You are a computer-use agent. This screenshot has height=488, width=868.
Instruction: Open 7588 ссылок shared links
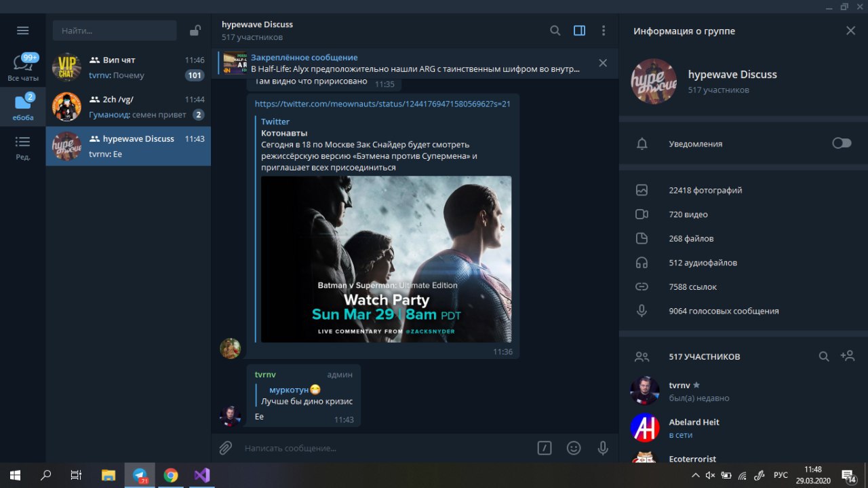click(743, 287)
